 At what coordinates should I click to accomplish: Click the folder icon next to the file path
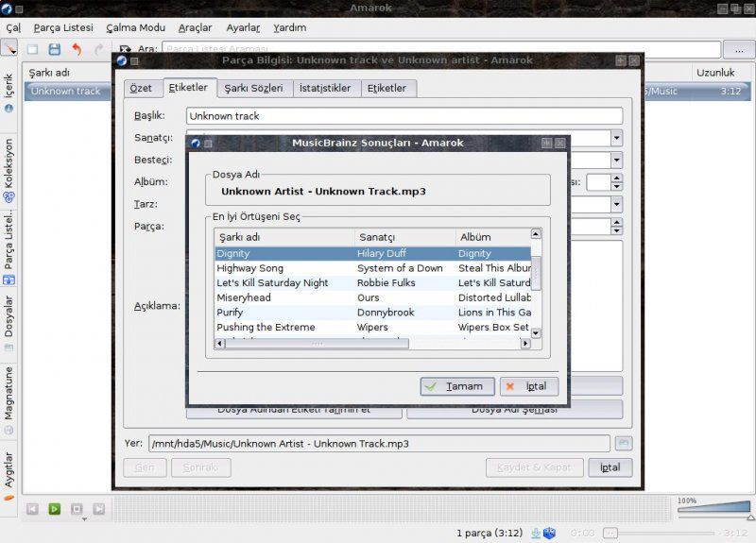click(623, 443)
